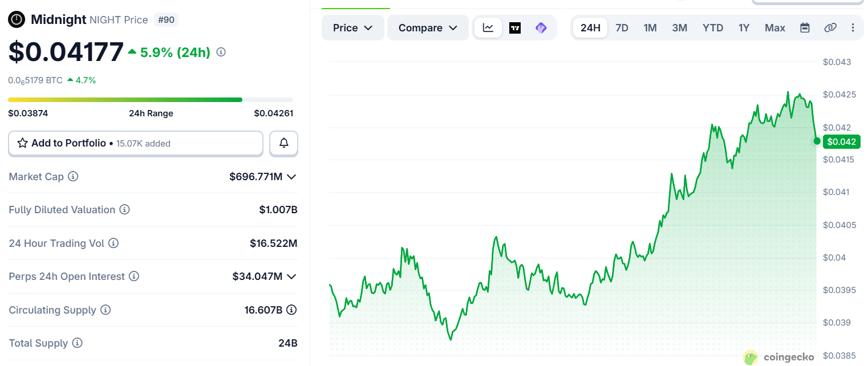
Task: Click the Midnight coin logo icon
Action: click(x=17, y=20)
